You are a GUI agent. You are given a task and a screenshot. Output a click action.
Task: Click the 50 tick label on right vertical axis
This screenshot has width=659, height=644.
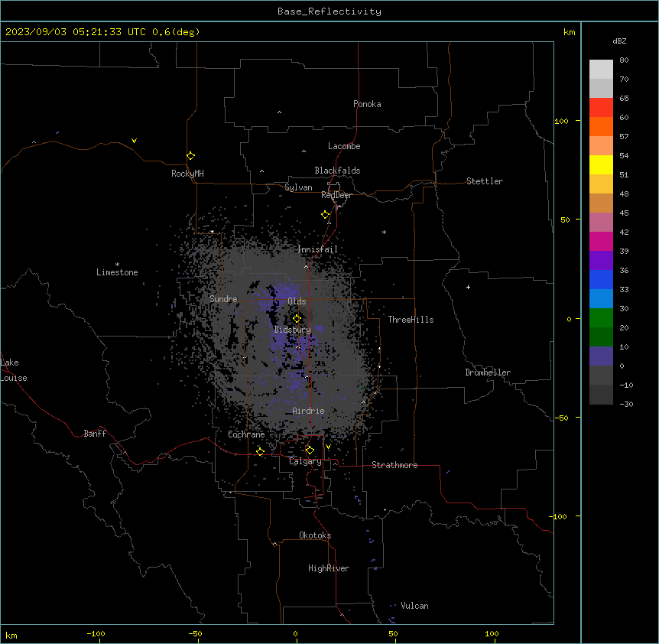[x=565, y=220]
